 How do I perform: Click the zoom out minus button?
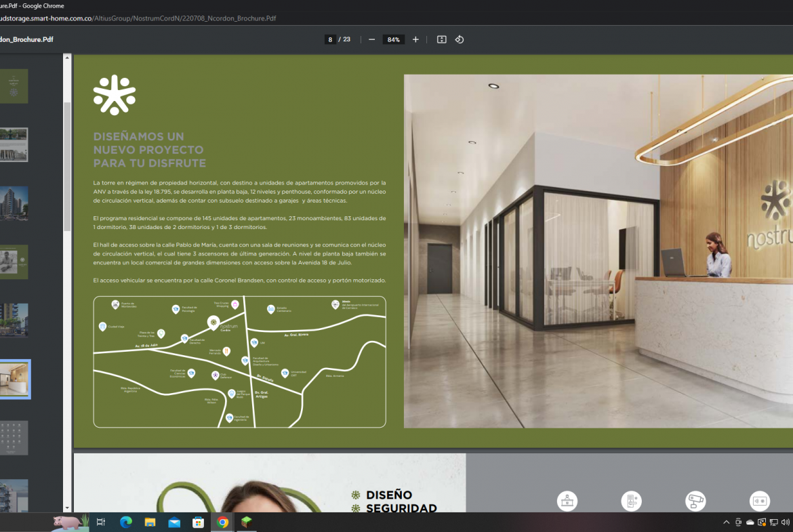click(x=371, y=39)
